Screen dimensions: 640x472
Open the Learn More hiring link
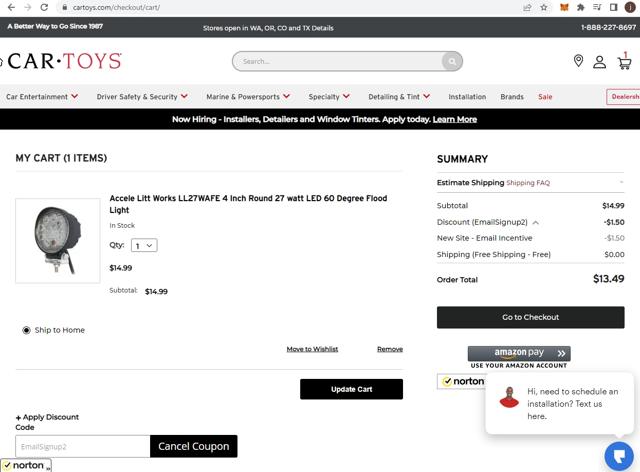[455, 119]
